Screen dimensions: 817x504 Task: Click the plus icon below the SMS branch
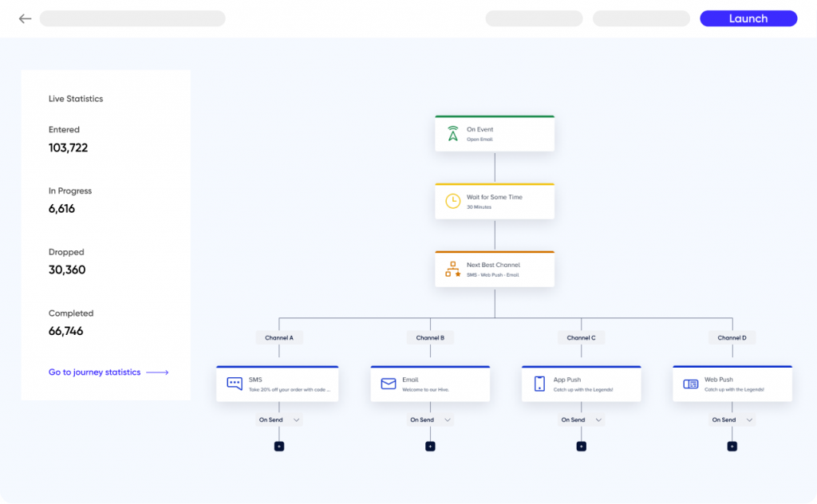[x=278, y=446]
